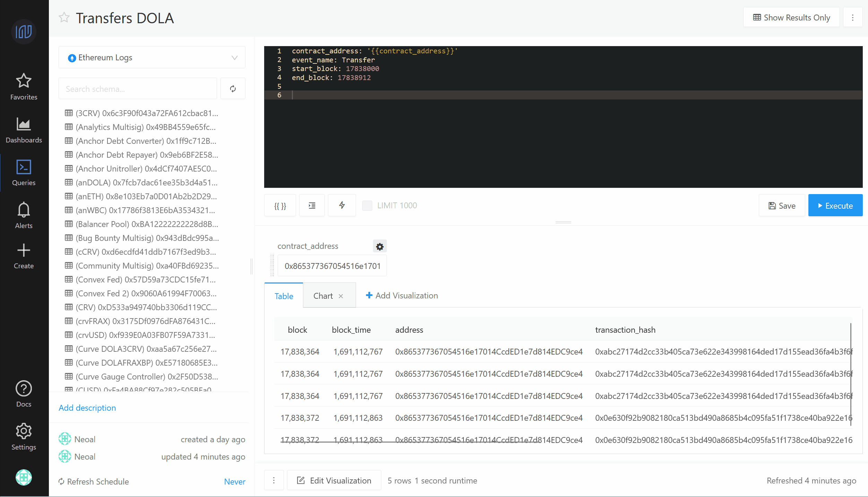Viewport: 868px width, 497px height.
Task: Toggle the autocomplete lightning bolt button
Action: point(342,206)
